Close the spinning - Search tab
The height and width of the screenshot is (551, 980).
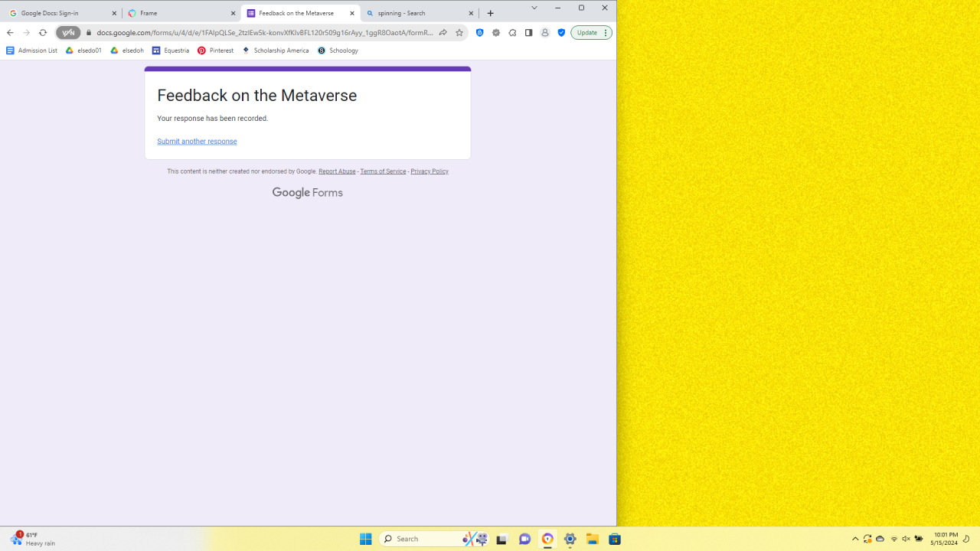point(471,13)
